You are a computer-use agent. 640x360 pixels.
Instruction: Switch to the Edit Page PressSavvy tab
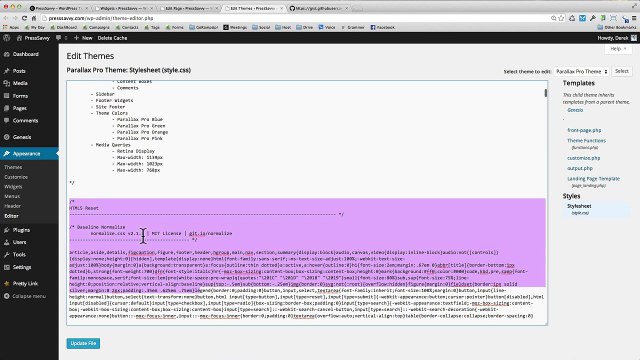click(188, 8)
